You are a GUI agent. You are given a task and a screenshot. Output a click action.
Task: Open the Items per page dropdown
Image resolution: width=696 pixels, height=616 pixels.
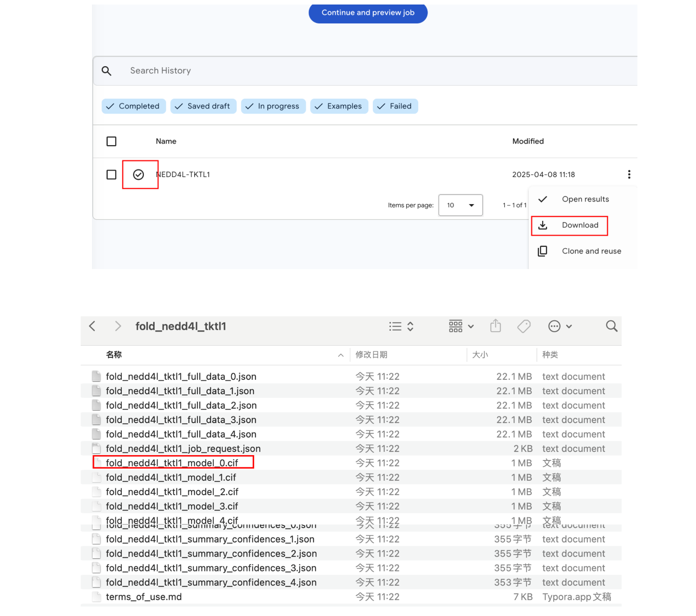pyautogui.click(x=461, y=205)
